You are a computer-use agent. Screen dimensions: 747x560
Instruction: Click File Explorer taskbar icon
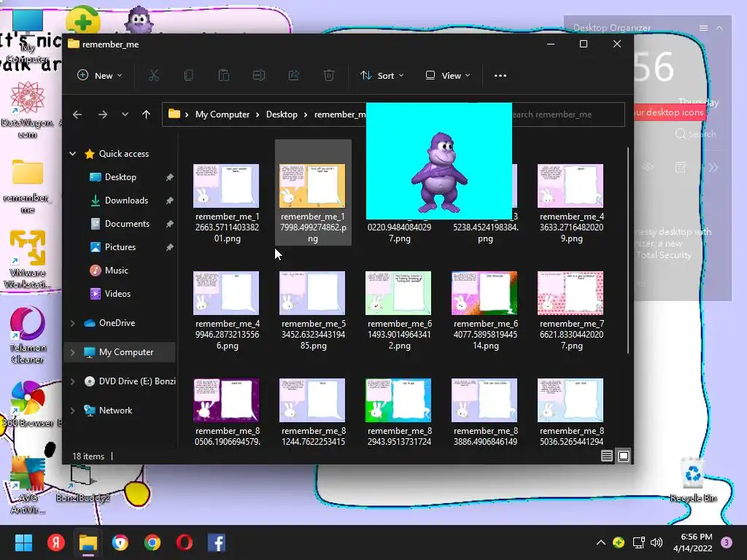[x=88, y=542]
